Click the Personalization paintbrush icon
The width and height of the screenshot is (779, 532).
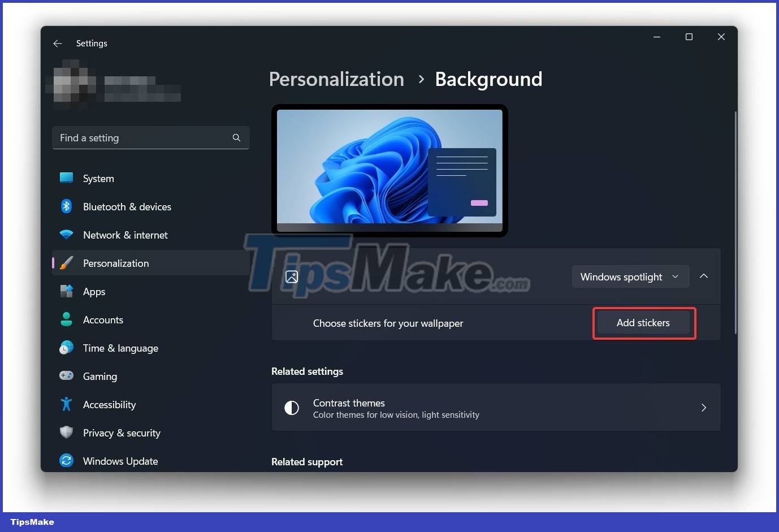(x=66, y=263)
